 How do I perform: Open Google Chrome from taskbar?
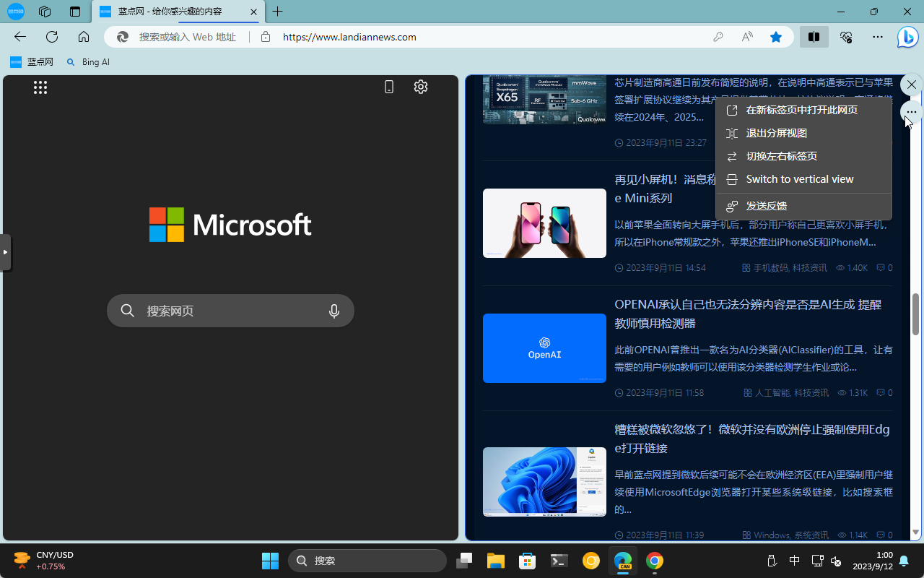[x=655, y=561]
